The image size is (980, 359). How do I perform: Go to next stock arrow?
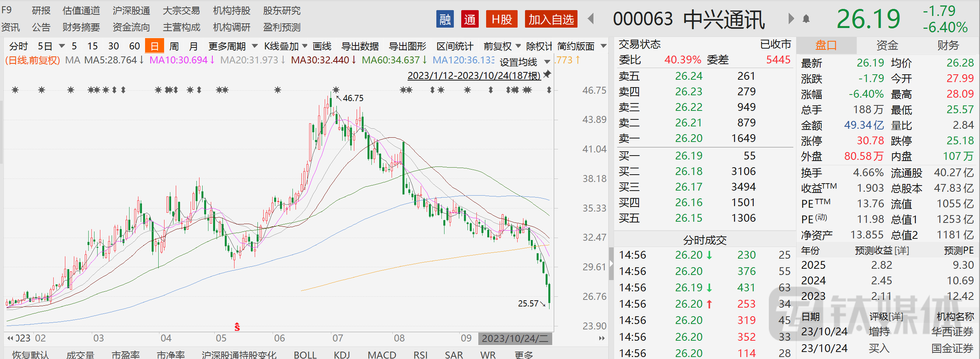click(791, 18)
